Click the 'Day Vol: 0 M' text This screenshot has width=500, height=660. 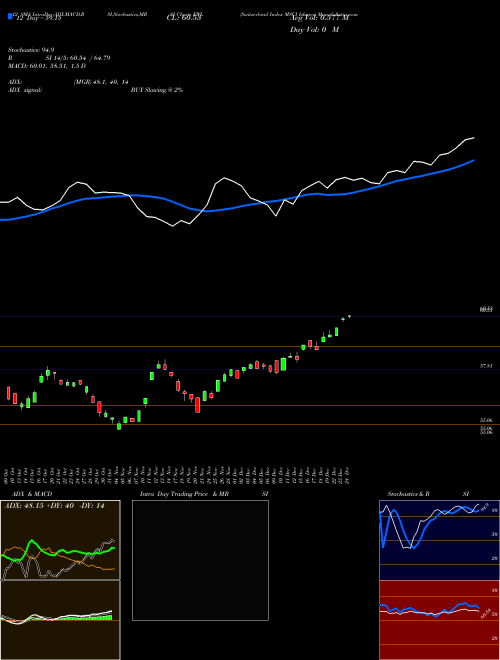pyautogui.click(x=314, y=30)
